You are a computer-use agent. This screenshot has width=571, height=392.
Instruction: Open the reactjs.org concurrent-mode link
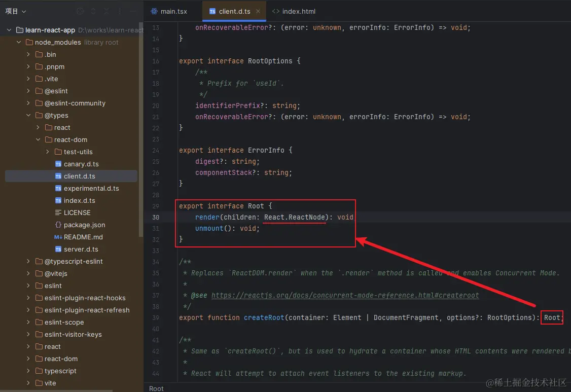(345, 295)
